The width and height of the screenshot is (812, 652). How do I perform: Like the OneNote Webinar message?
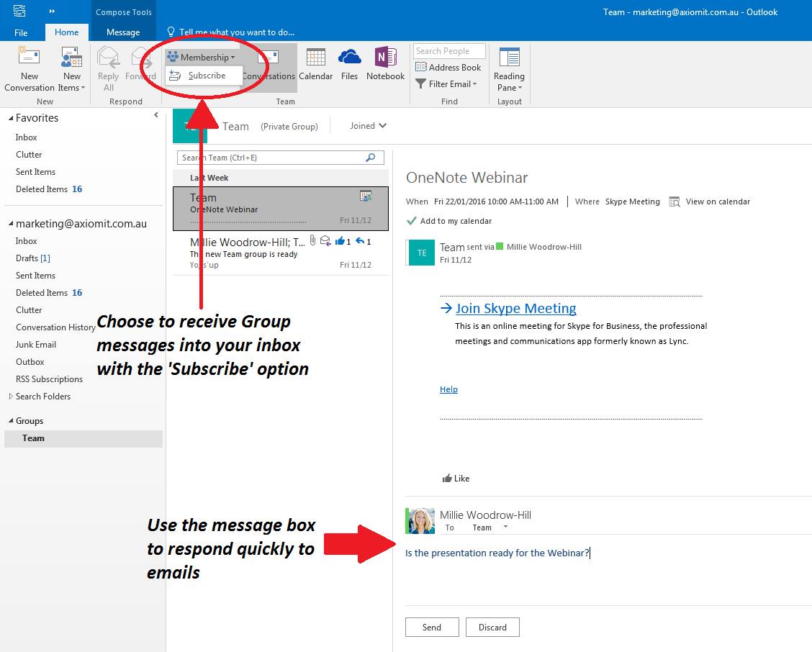point(456,479)
